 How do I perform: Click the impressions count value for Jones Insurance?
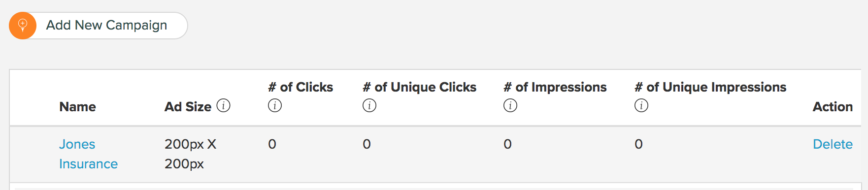tap(507, 144)
